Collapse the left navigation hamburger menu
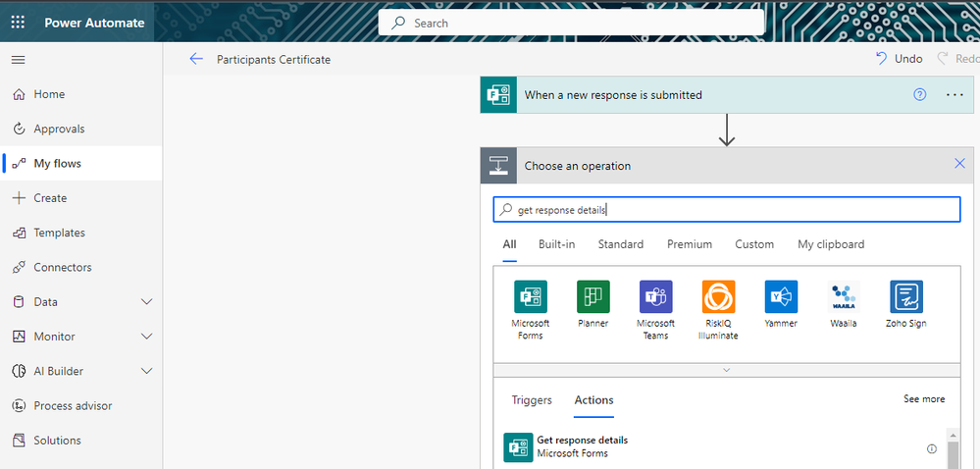Viewport: 980px width, 469px height. click(x=19, y=60)
